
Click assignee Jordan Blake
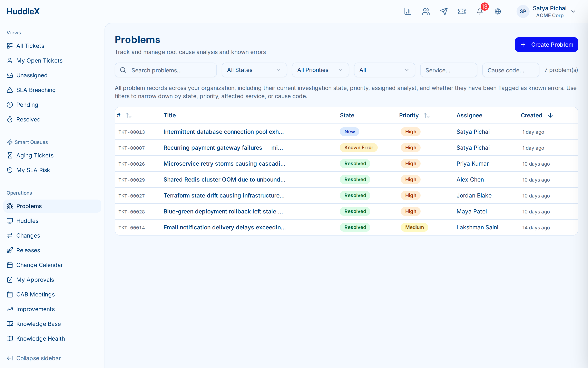click(474, 195)
